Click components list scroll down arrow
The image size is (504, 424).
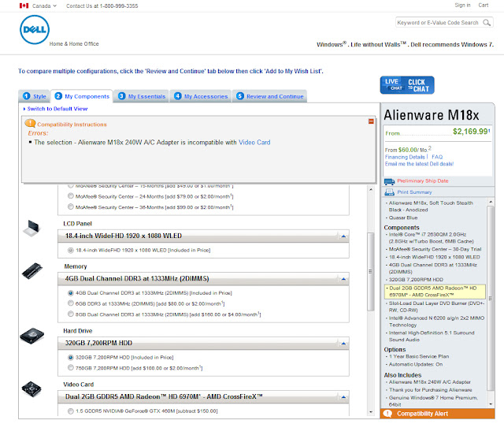coord(371,411)
